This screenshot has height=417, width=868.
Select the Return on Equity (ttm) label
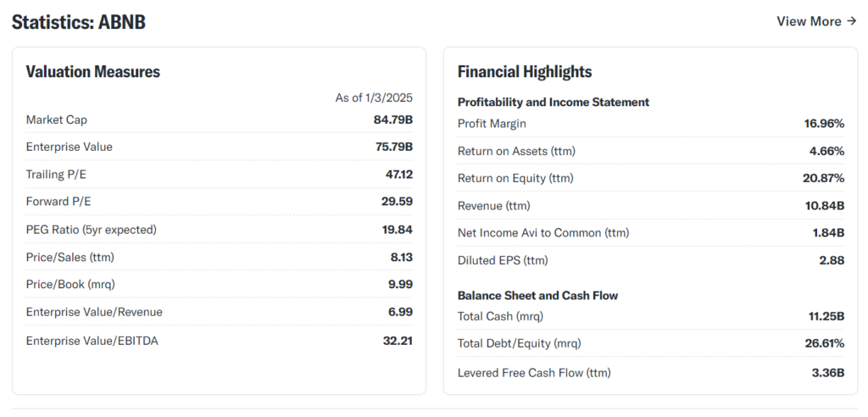click(x=515, y=178)
